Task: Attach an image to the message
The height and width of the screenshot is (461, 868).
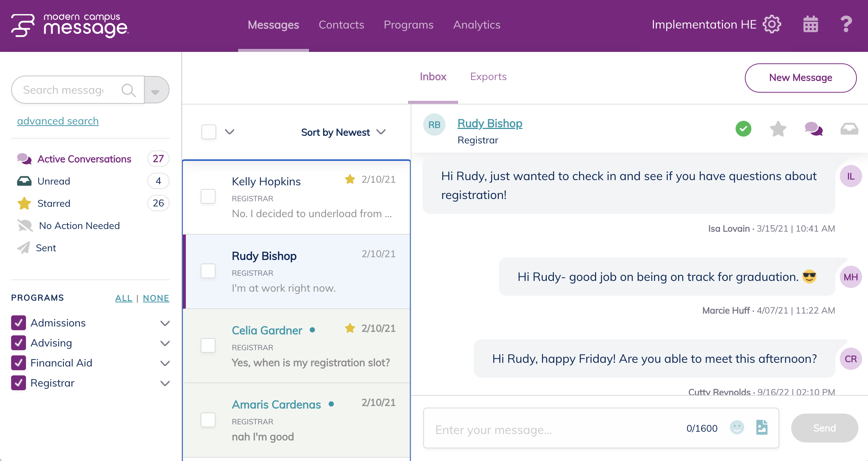Action: pos(762,428)
